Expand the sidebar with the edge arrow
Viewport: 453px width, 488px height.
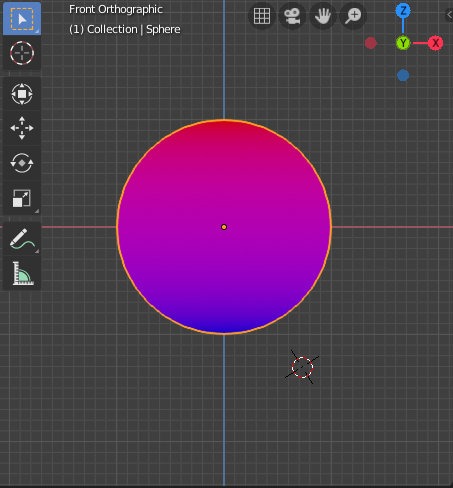tap(449, 15)
